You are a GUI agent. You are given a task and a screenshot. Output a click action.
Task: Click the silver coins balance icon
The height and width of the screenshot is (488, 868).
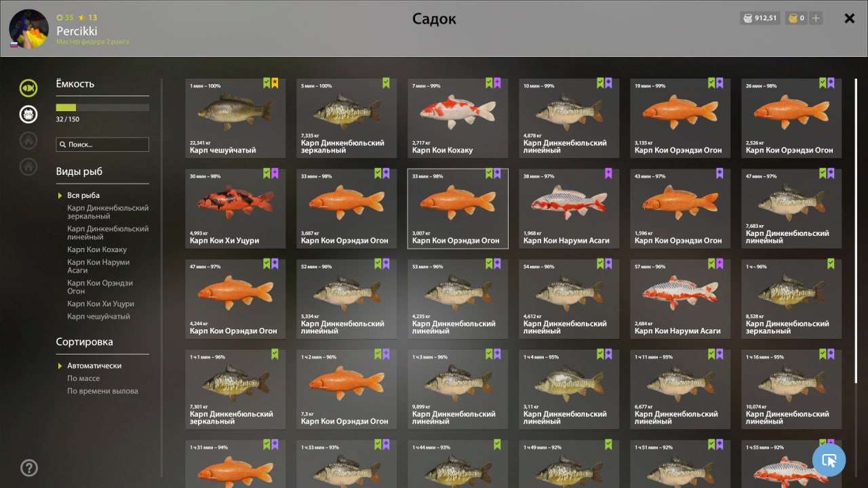pos(747,18)
